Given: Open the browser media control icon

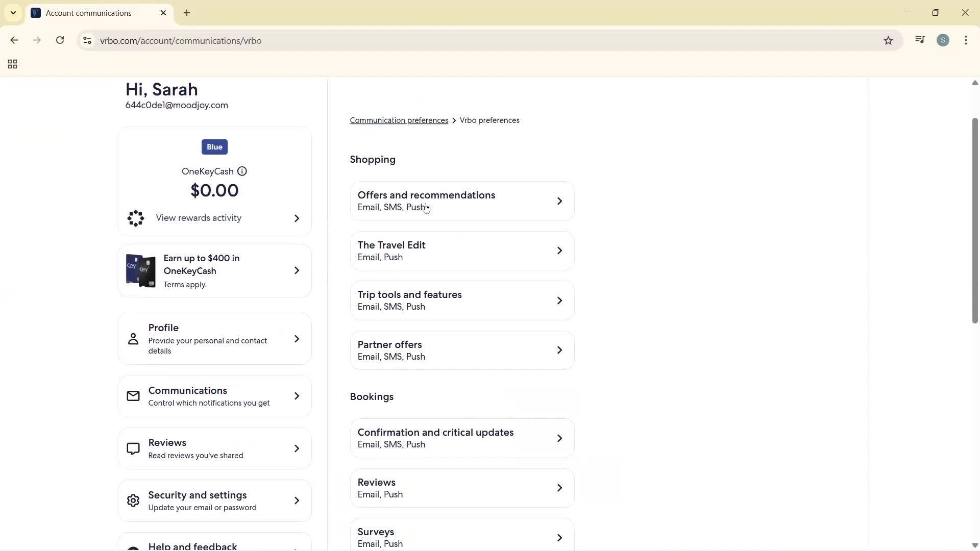Looking at the screenshot, I should [920, 41].
